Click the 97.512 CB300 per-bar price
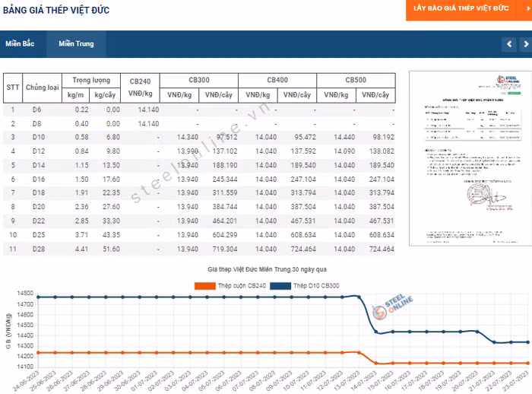Viewport: 532px width, 394px height. pyautogui.click(x=226, y=137)
